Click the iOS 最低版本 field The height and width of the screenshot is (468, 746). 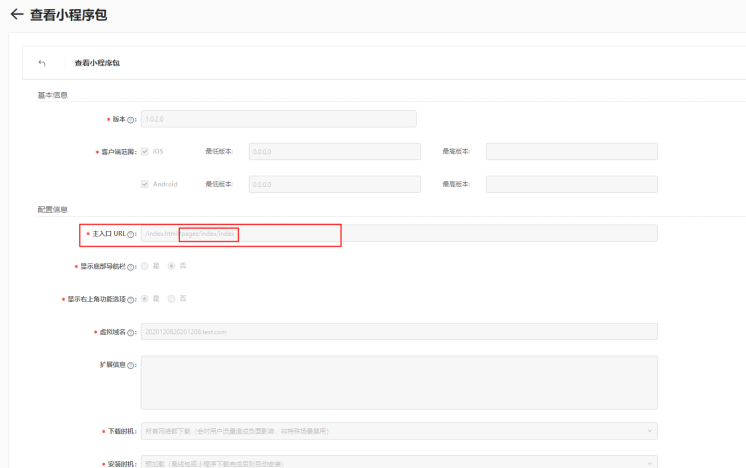click(334, 152)
